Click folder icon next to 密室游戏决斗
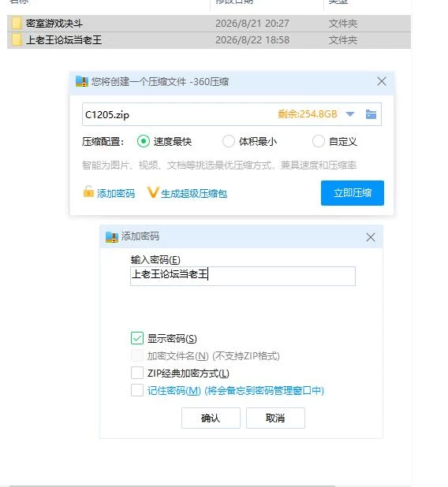This screenshot has width=448, height=487. point(17,24)
